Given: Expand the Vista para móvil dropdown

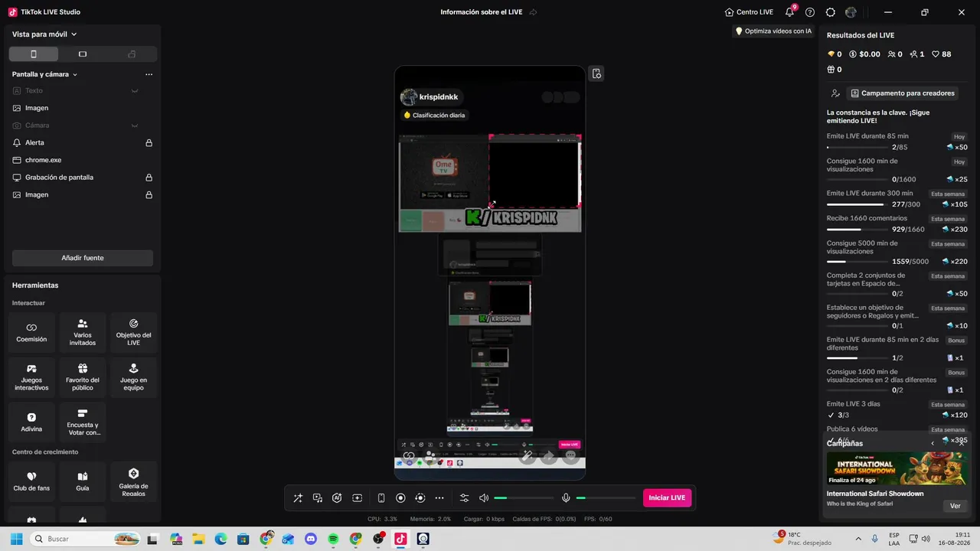Looking at the screenshot, I should coord(44,34).
